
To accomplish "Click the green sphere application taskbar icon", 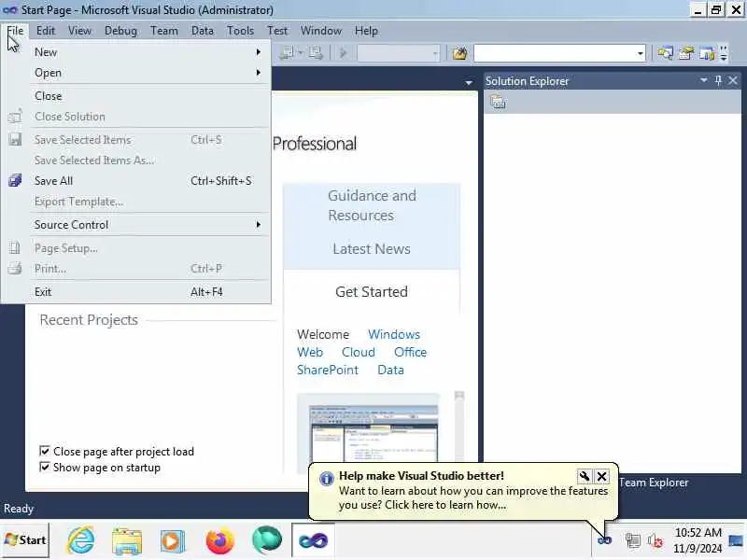I will pos(267,540).
